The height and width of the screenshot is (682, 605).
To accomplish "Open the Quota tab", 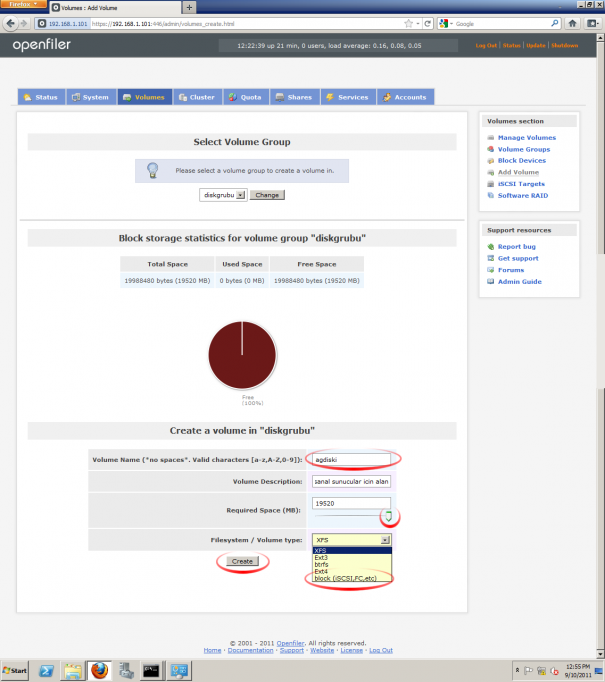I will (x=246, y=97).
